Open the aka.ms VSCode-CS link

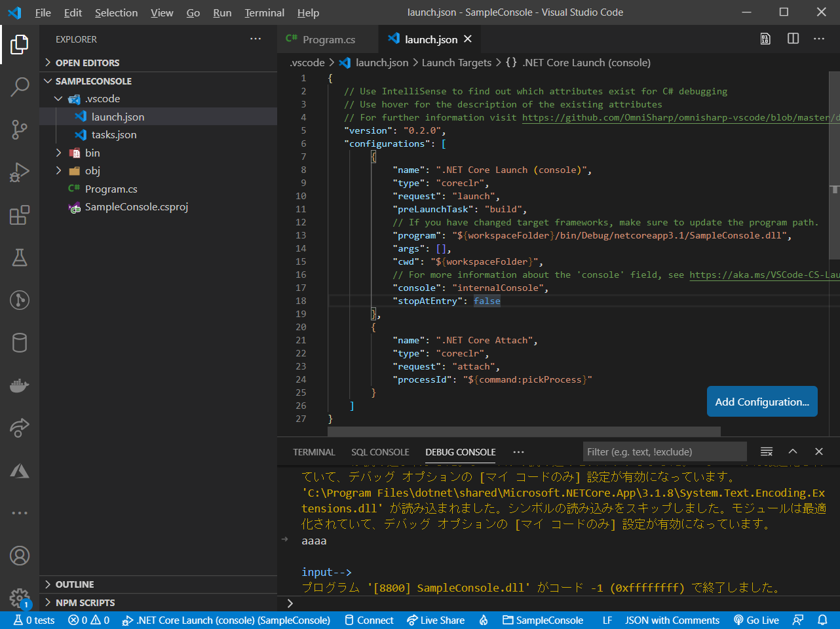point(765,275)
